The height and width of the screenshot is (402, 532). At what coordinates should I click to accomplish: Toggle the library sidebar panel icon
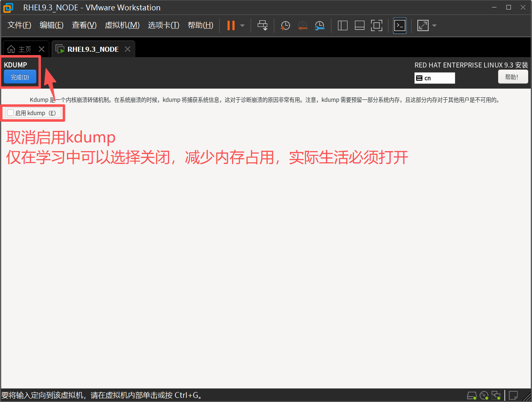[x=343, y=26]
